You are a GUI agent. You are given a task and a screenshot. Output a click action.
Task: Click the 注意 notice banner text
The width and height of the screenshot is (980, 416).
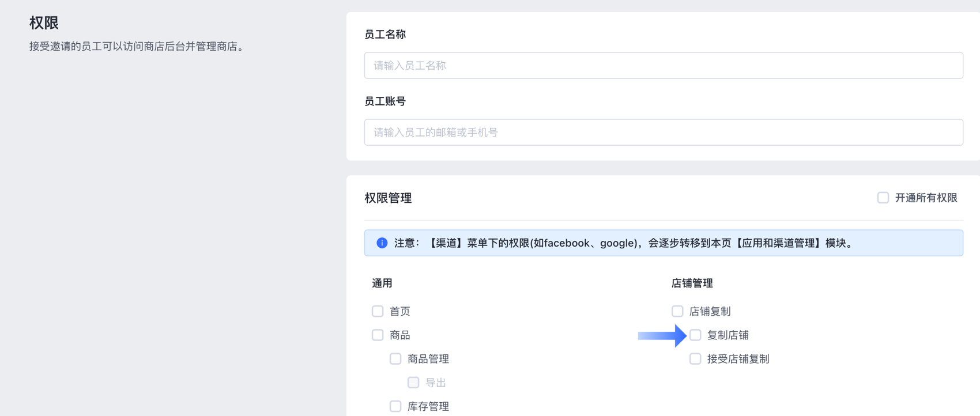623,243
